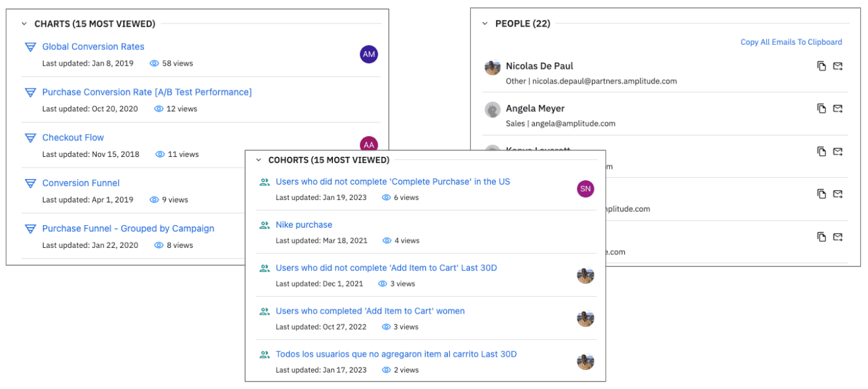The height and width of the screenshot is (389, 868).
Task: Collapse the Charts section
Action: pyautogui.click(x=24, y=24)
